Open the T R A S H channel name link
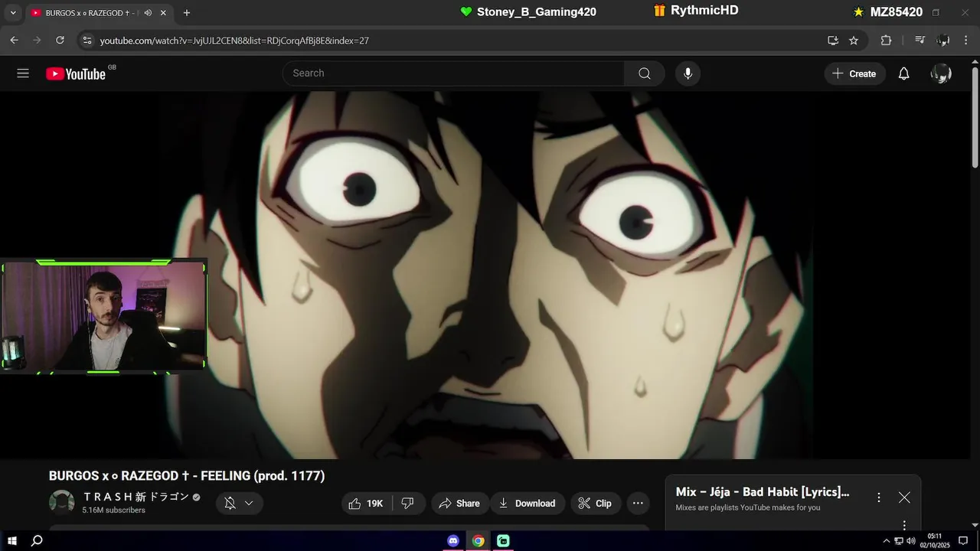This screenshot has width=980, height=551. [x=136, y=496]
